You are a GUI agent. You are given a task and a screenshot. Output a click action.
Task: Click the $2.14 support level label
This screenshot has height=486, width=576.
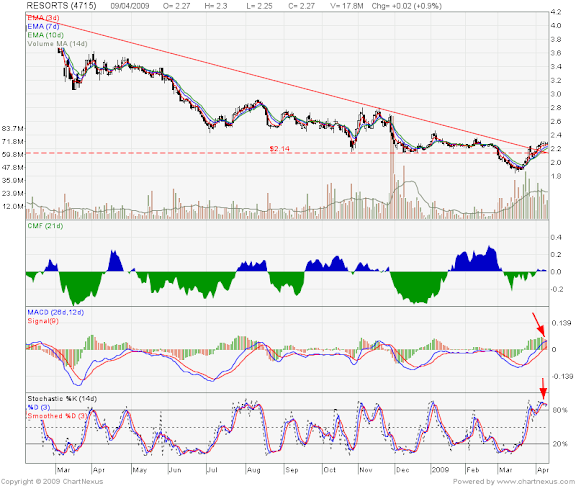point(280,149)
